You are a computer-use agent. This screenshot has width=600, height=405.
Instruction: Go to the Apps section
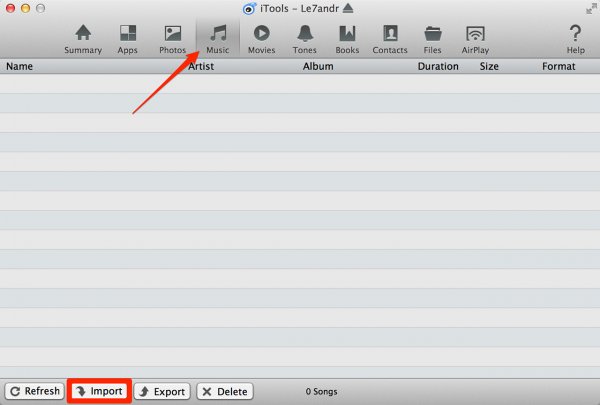point(127,39)
